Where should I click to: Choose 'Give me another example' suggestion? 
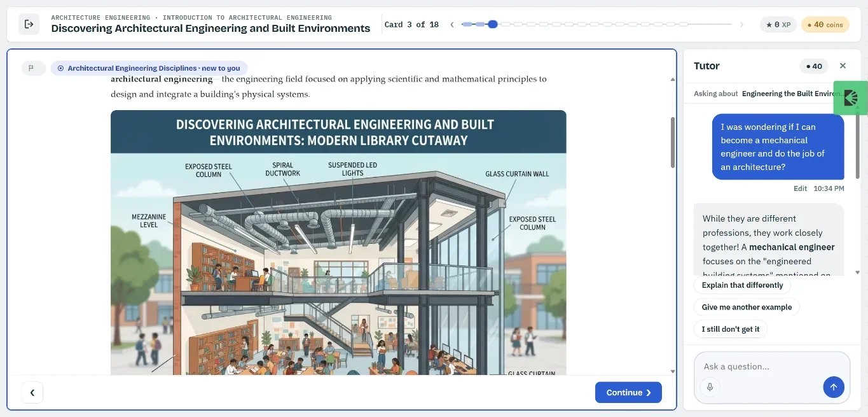point(747,307)
